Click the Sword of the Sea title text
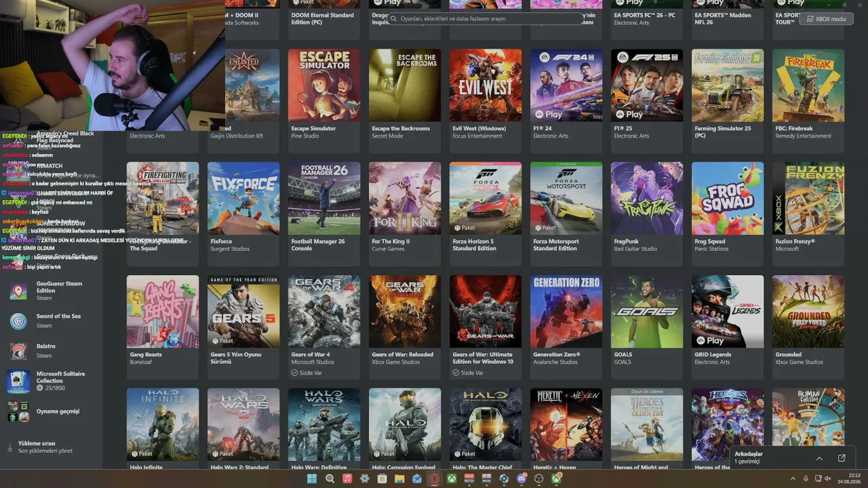The image size is (868, 488). pos(58,317)
